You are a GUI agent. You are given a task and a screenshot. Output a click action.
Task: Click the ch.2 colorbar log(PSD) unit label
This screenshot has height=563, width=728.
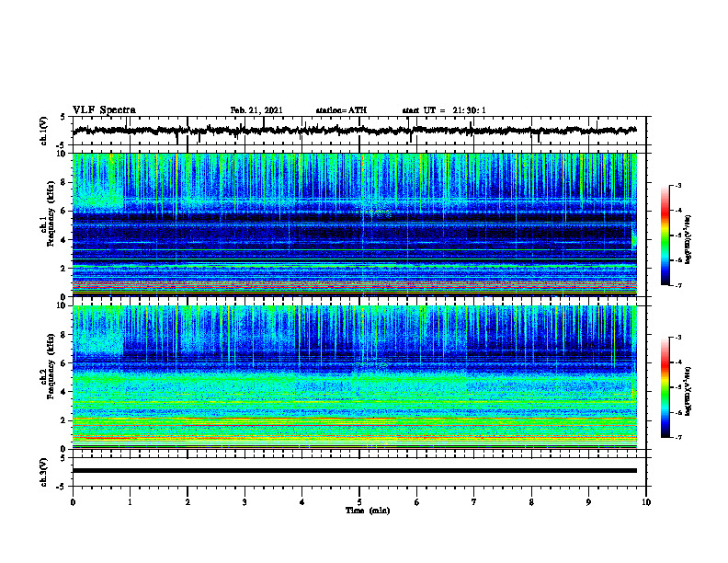[688, 391]
